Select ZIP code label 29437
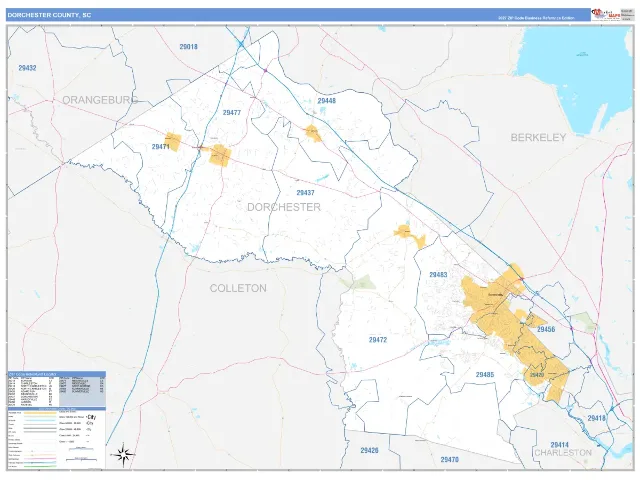Screen dimensions: 640x480 click(x=305, y=193)
